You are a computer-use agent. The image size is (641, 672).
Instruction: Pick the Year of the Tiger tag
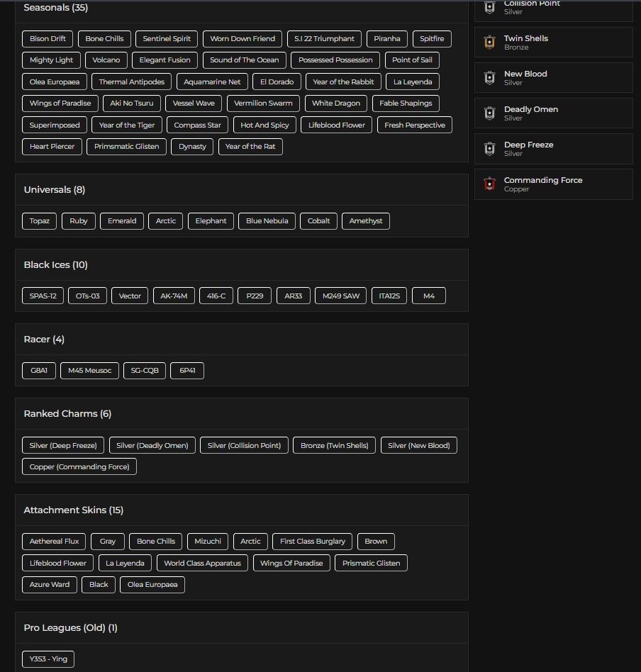(x=127, y=125)
